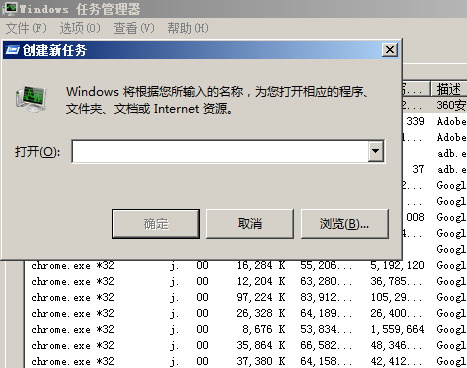
Task: Click the 创建新任务 dialog title icon
Action: (x=13, y=50)
